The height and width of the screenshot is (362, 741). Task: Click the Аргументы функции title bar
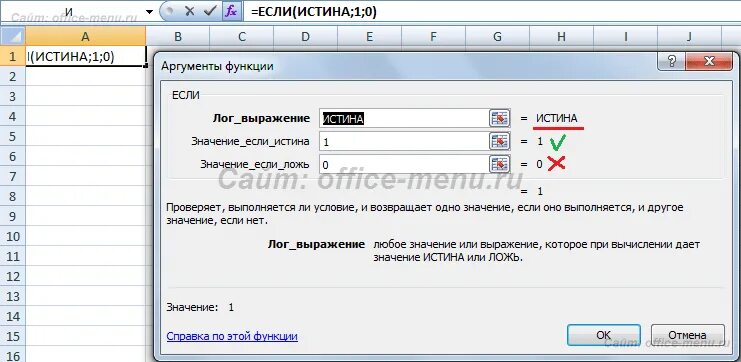click(406, 66)
